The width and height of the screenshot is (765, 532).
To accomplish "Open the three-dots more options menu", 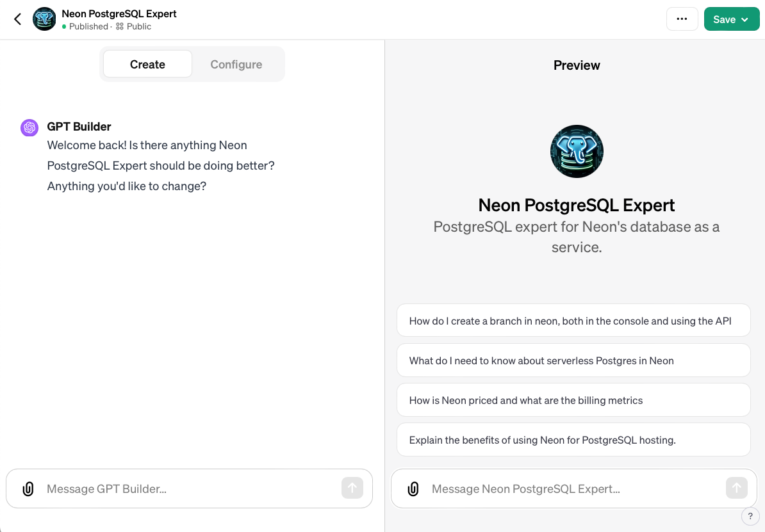I will click(682, 19).
